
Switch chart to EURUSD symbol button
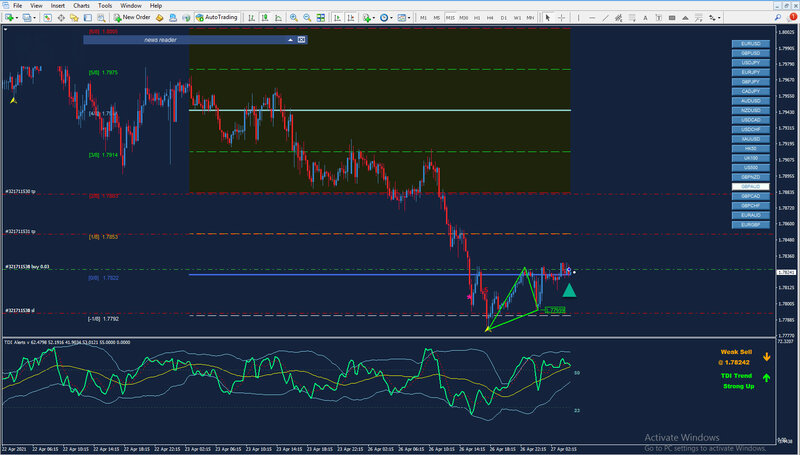(x=751, y=44)
